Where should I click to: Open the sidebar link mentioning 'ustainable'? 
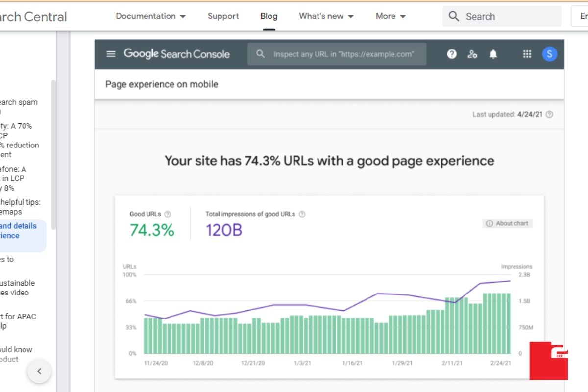point(17,288)
